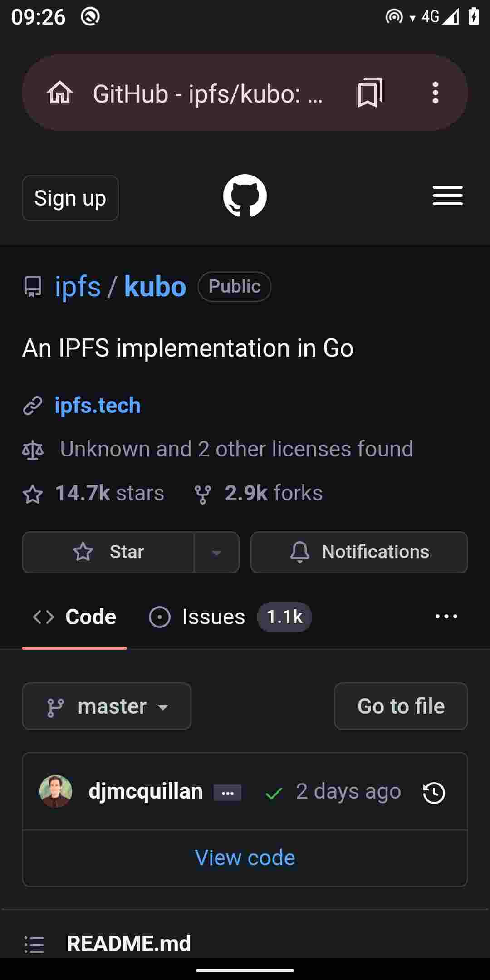Image resolution: width=490 pixels, height=980 pixels.
Task: Expand the Star lists dropdown arrow
Action: (x=217, y=552)
